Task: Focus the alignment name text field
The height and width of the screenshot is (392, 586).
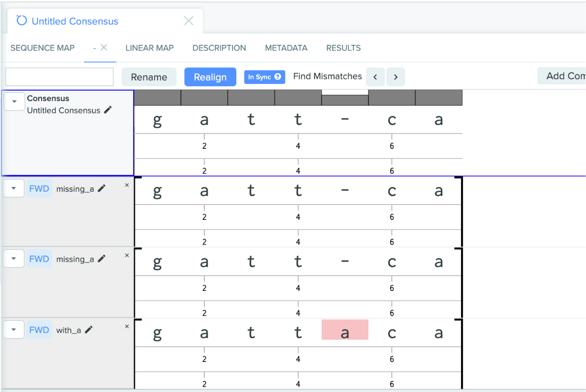Action: pyautogui.click(x=59, y=77)
